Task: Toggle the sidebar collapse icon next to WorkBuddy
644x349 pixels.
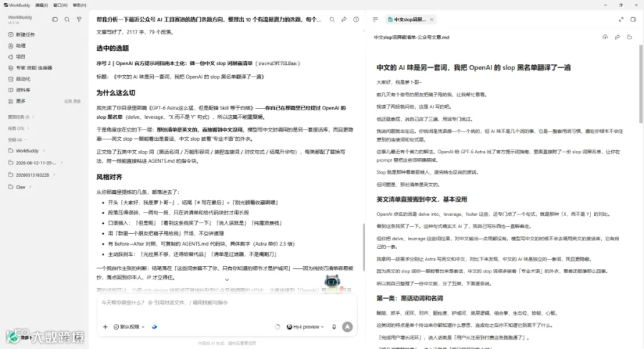Action: (54, 19)
